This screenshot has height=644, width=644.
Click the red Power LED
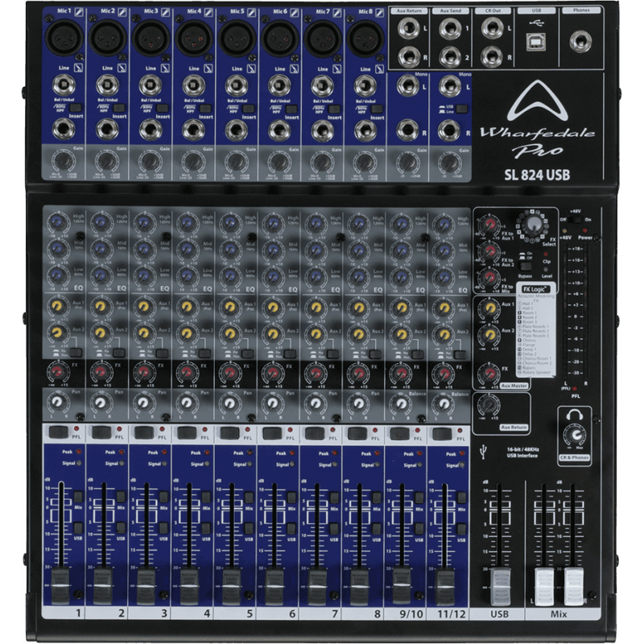586,231
